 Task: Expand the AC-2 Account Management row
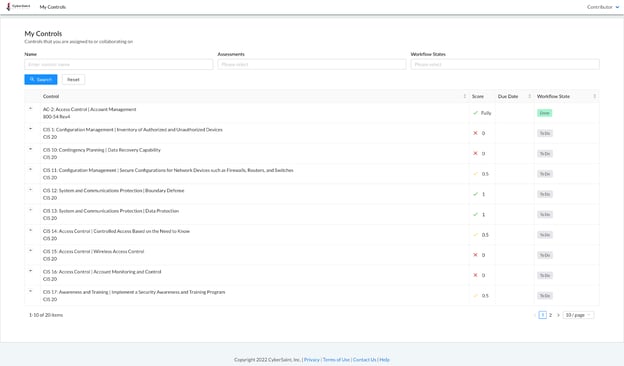coord(31,109)
